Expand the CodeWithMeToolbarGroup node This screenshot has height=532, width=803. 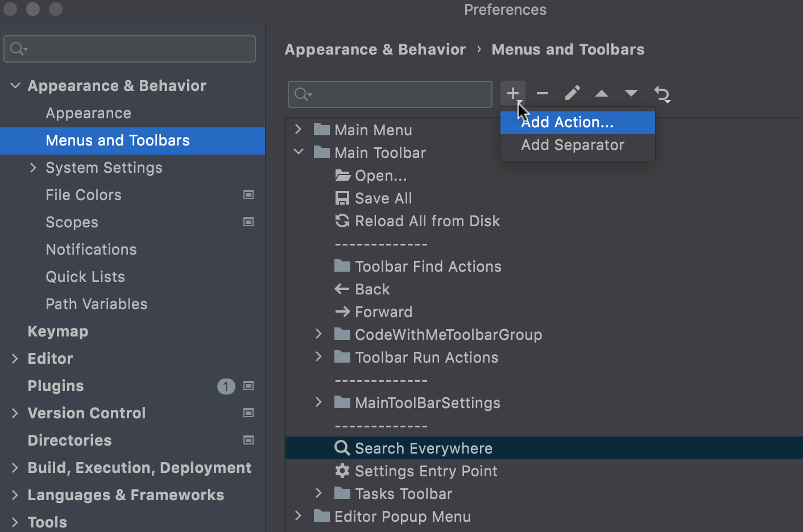coord(319,334)
